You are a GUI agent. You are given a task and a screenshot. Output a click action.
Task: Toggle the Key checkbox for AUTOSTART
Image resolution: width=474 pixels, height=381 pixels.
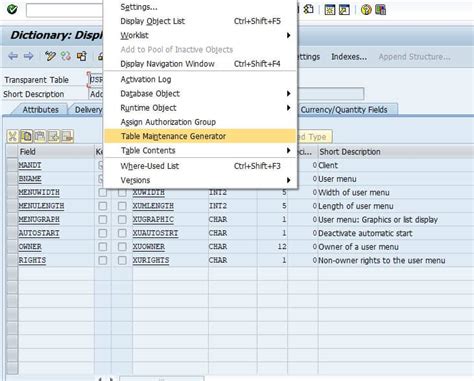coord(103,233)
